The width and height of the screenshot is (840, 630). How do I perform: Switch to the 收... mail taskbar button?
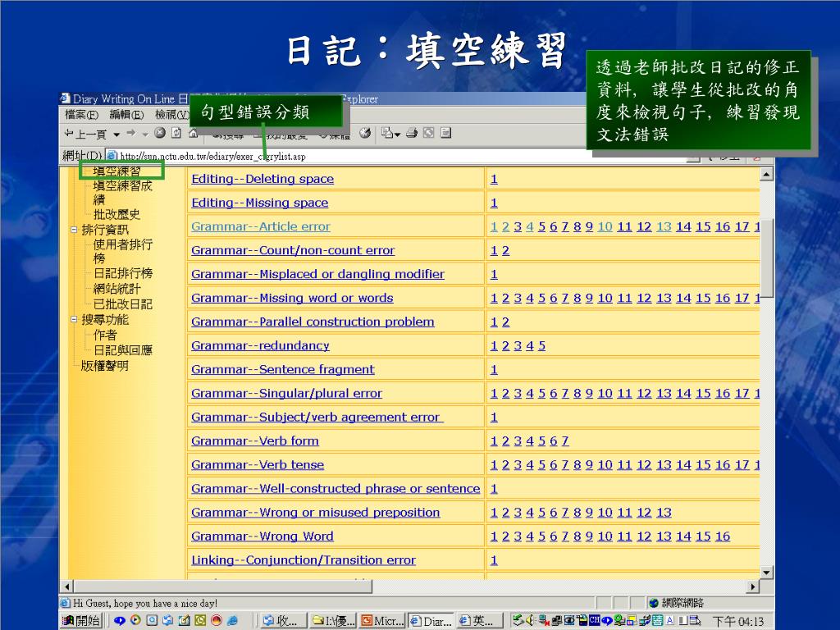(x=283, y=621)
